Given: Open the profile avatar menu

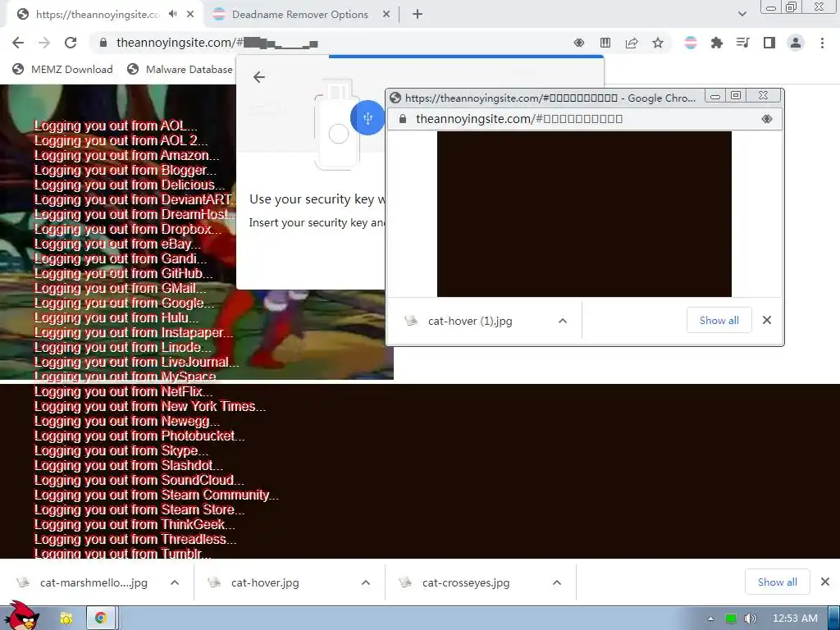Looking at the screenshot, I should click(x=796, y=43).
